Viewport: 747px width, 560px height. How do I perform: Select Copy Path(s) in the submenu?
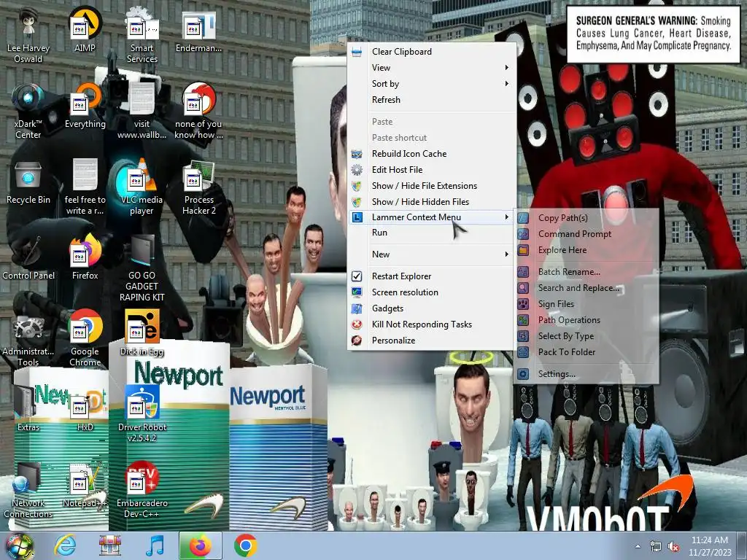(x=587, y=217)
